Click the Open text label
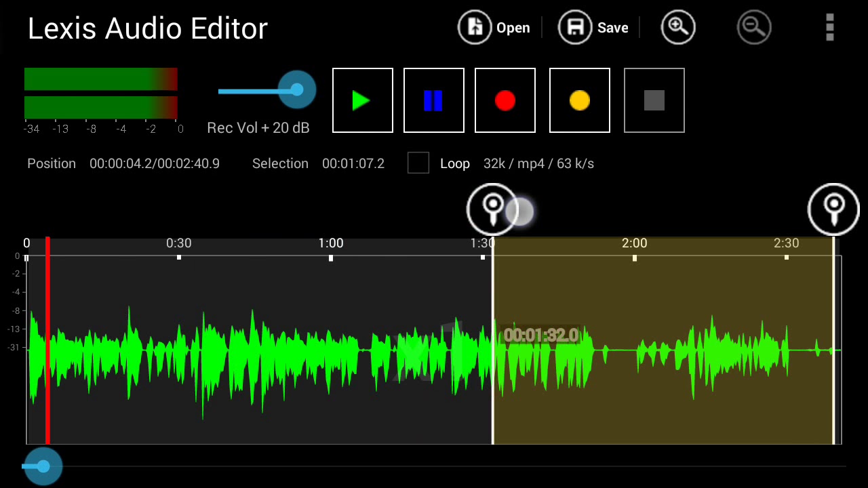Viewport: 868px width, 488px height. (x=513, y=28)
